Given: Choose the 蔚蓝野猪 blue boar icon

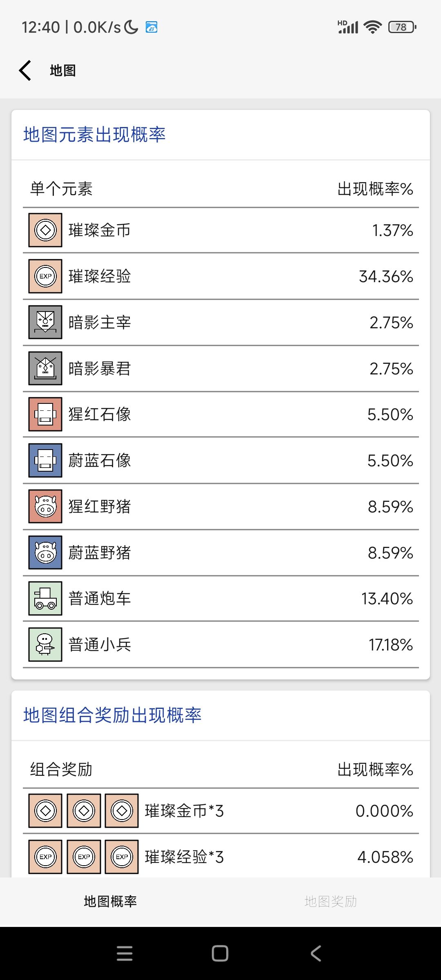Looking at the screenshot, I should [45, 552].
